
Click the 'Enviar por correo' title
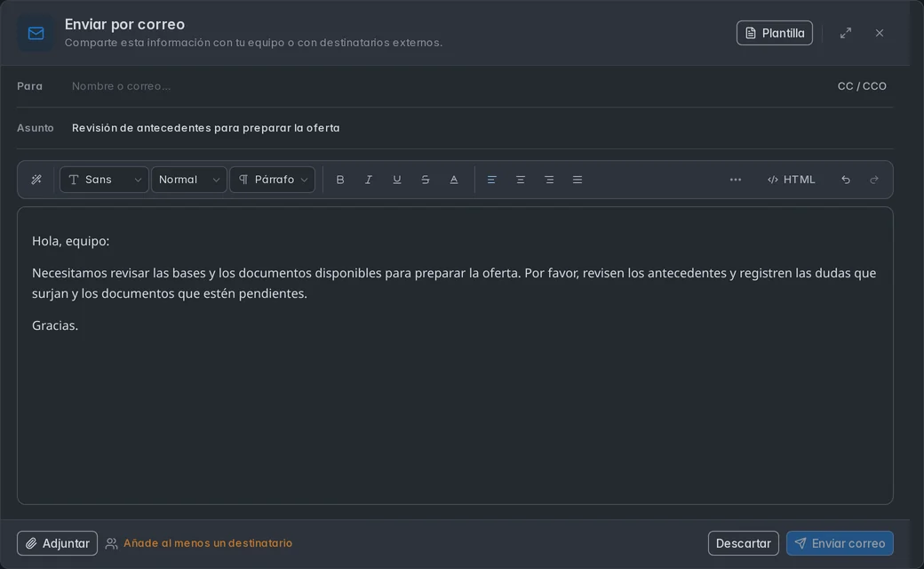(124, 24)
